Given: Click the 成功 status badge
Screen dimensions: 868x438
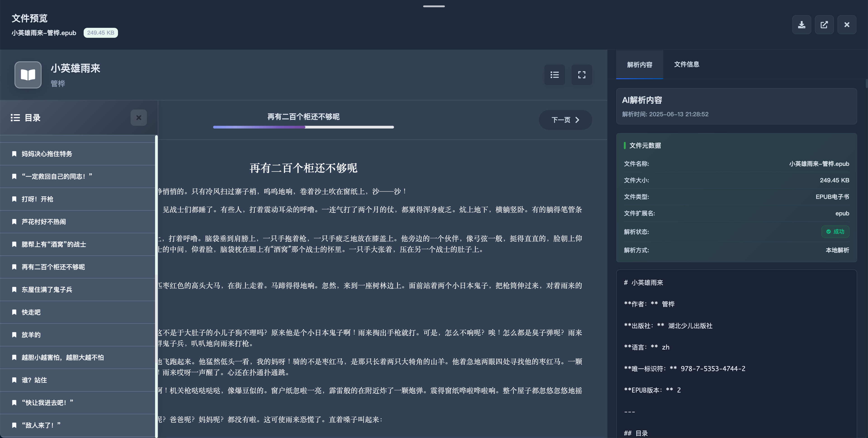Looking at the screenshot, I should (835, 232).
